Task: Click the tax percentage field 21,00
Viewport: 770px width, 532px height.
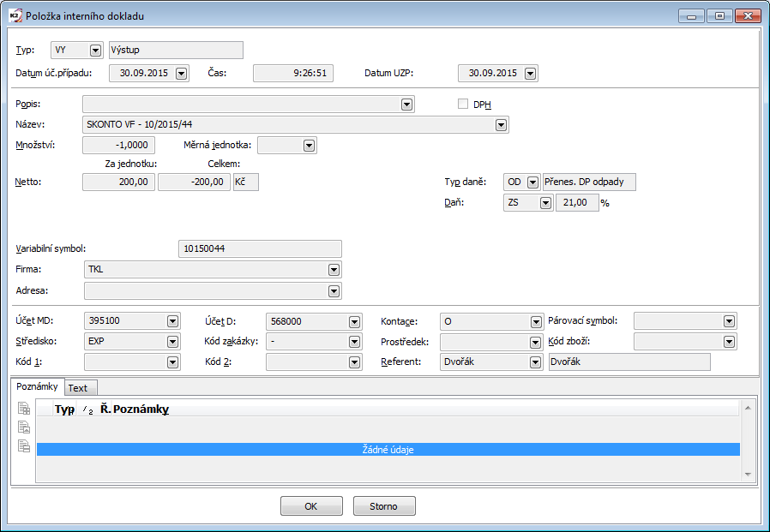Action: [577, 203]
